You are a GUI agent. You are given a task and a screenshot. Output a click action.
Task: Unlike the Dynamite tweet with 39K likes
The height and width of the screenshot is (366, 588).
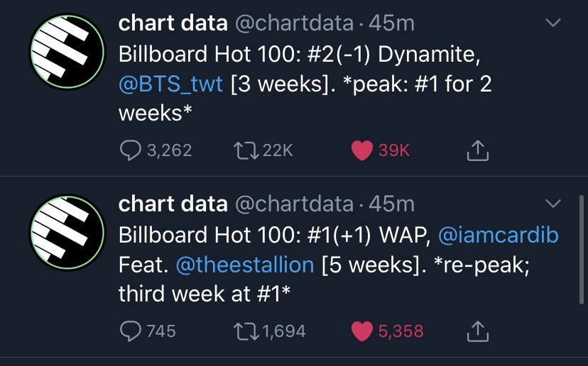coord(362,150)
